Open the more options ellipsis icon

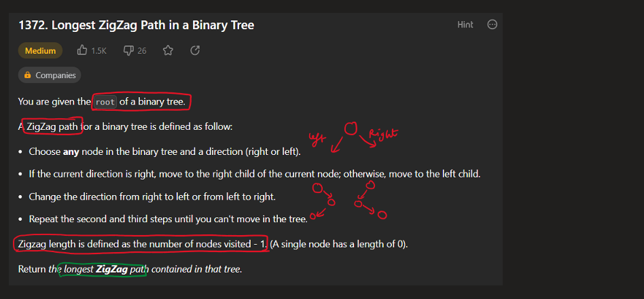[493, 24]
